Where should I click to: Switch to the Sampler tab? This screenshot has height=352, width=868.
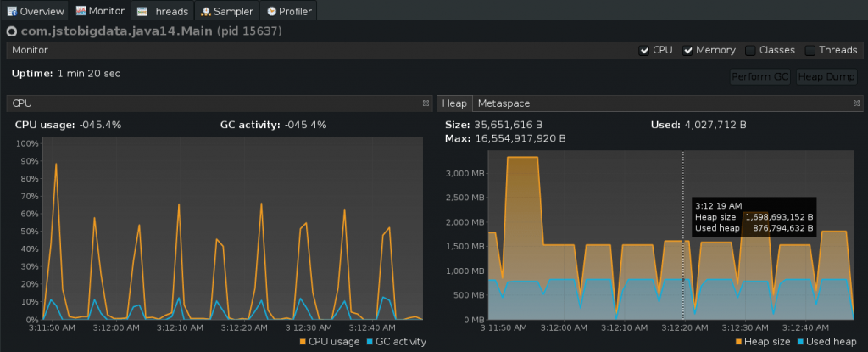[227, 10]
